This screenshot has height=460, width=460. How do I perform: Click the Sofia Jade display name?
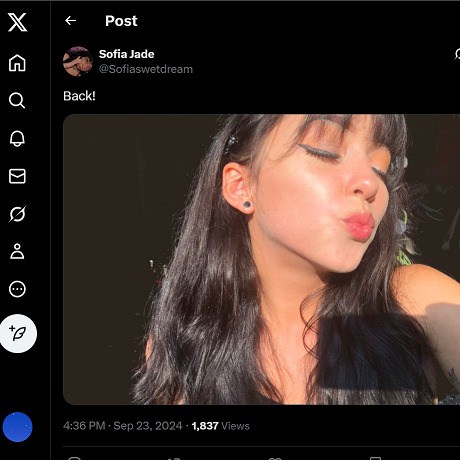(x=127, y=54)
